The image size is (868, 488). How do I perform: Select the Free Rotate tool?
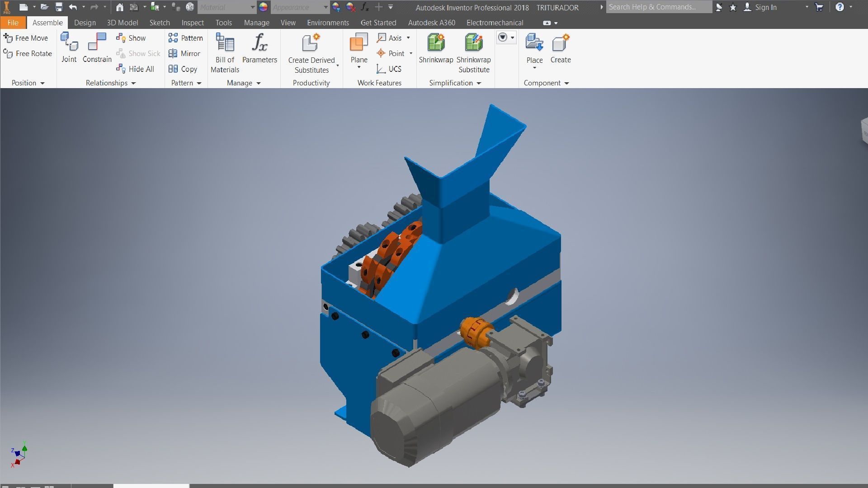pos(28,53)
